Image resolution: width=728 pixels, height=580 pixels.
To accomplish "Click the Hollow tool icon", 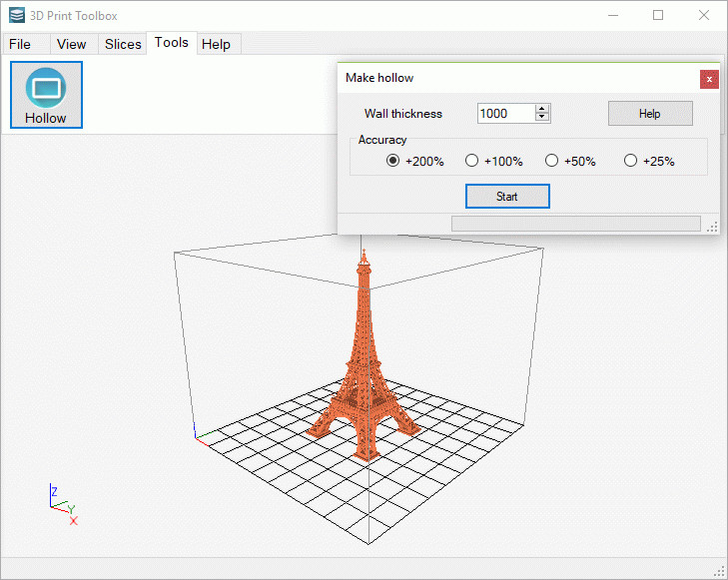I will point(46,95).
